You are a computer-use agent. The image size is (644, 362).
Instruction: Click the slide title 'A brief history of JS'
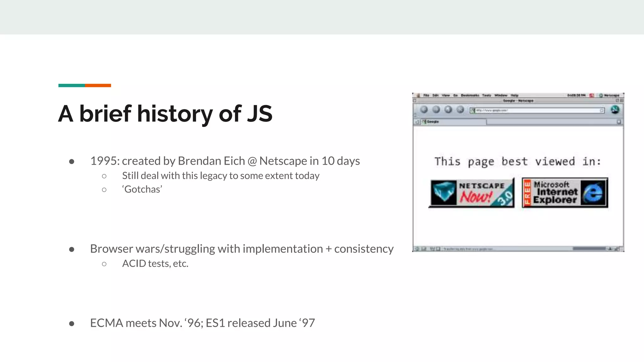[x=165, y=113]
